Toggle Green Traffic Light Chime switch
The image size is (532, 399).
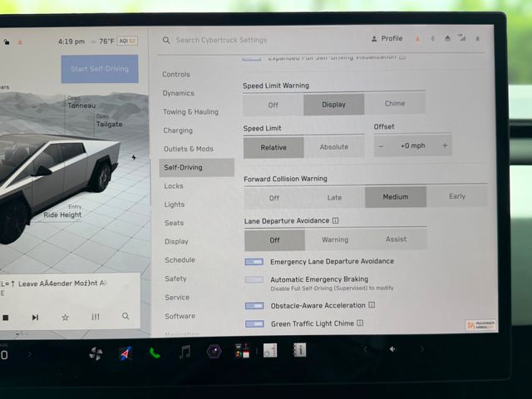(x=255, y=323)
